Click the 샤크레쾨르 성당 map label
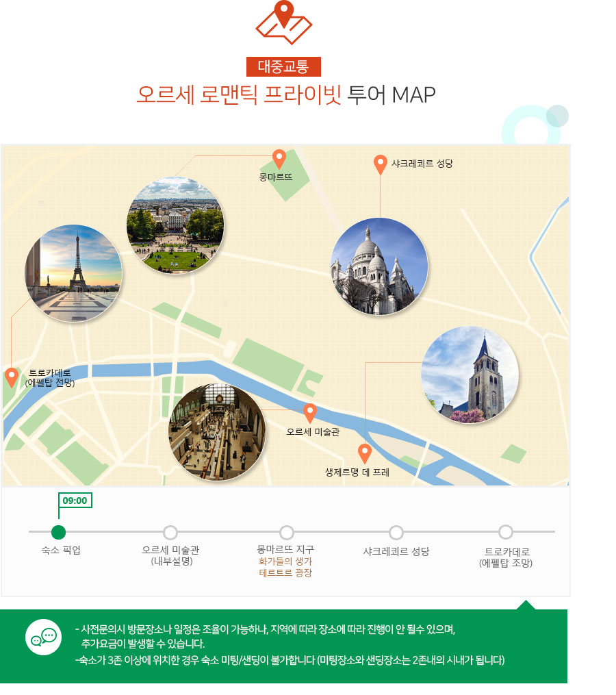This screenshot has width=616, height=695. [422, 164]
